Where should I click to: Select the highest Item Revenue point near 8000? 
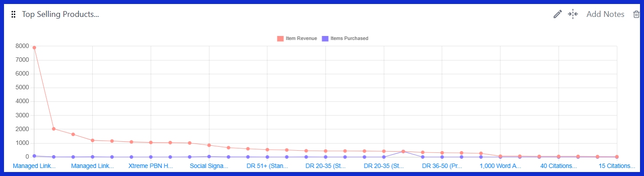coord(34,48)
